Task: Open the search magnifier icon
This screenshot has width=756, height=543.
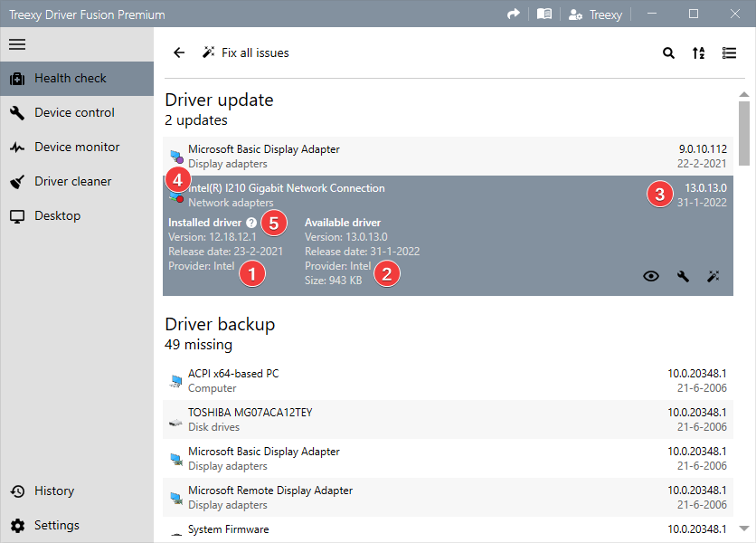Action: (x=668, y=52)
